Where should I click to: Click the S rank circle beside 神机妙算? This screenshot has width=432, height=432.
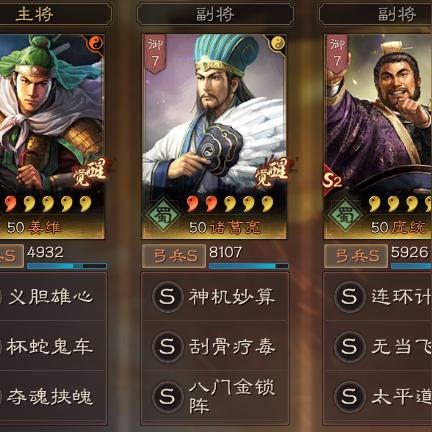(x=167, y=296)
